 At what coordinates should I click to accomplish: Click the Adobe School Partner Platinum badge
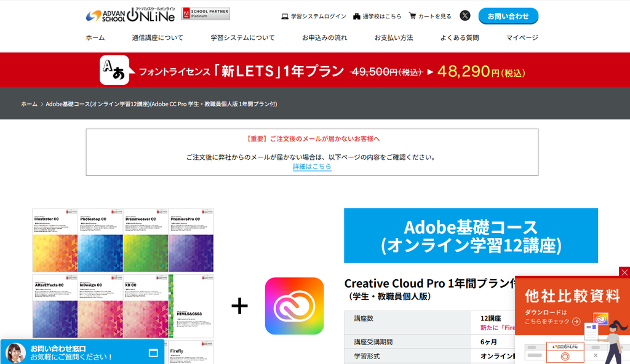[x=205, y=14]
